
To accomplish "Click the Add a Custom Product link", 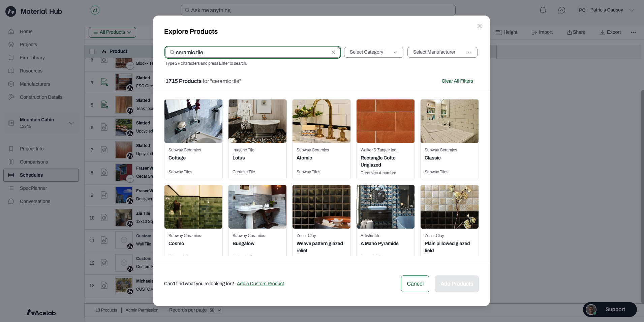I will 260,284.
